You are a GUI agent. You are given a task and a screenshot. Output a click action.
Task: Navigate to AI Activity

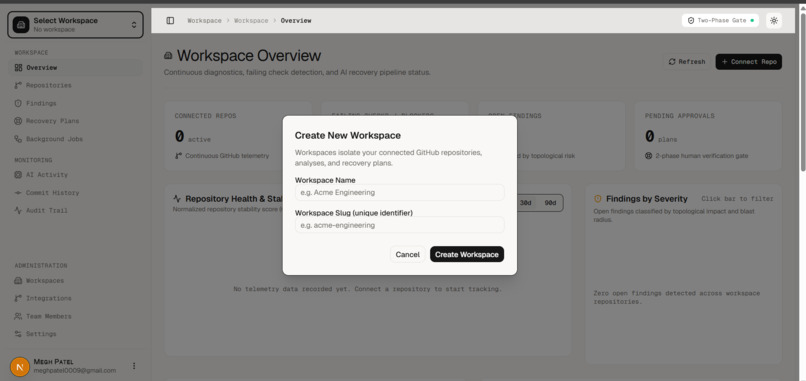click(x=75, y=175)
